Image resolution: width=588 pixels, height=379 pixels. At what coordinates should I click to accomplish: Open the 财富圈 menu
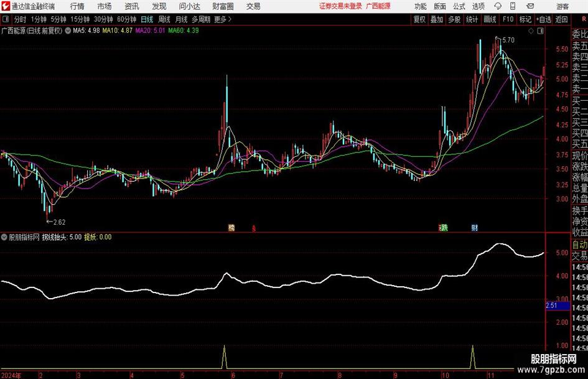click(x=223, y=6)
